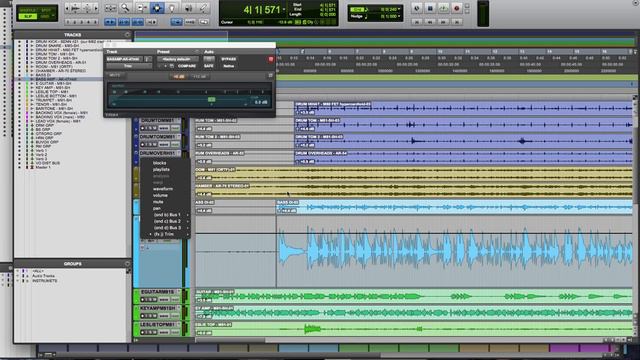Choose playlists from track view menu
The width and height of the screenshot is (640, 360).
tap(161, 169)
